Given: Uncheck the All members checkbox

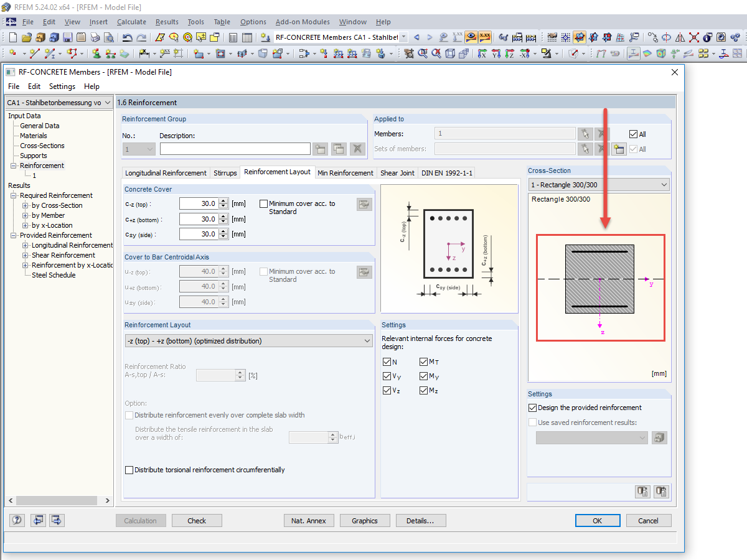Looking at the screenshot, I should [633, 134].
